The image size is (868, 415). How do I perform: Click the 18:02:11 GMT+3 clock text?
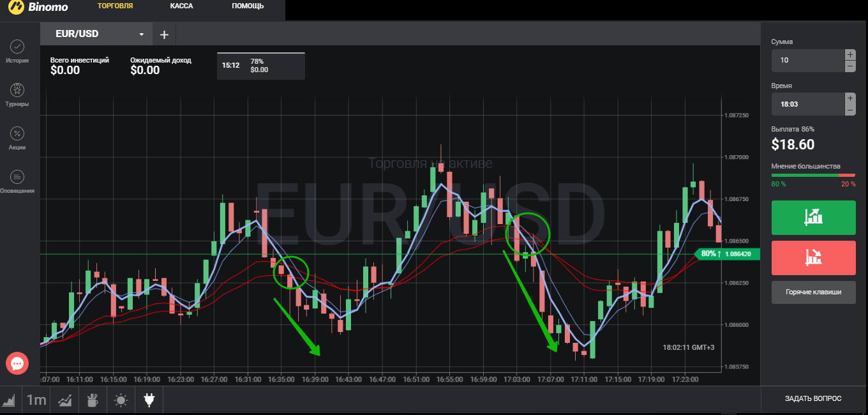689,348
